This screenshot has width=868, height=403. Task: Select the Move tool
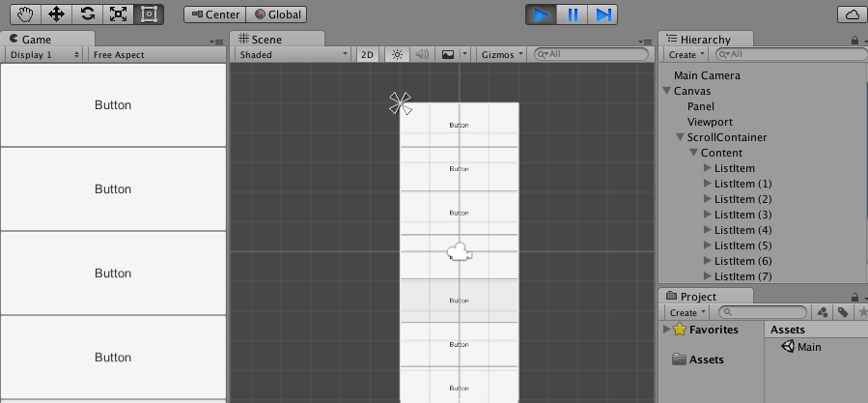click(x=56, y=14)
